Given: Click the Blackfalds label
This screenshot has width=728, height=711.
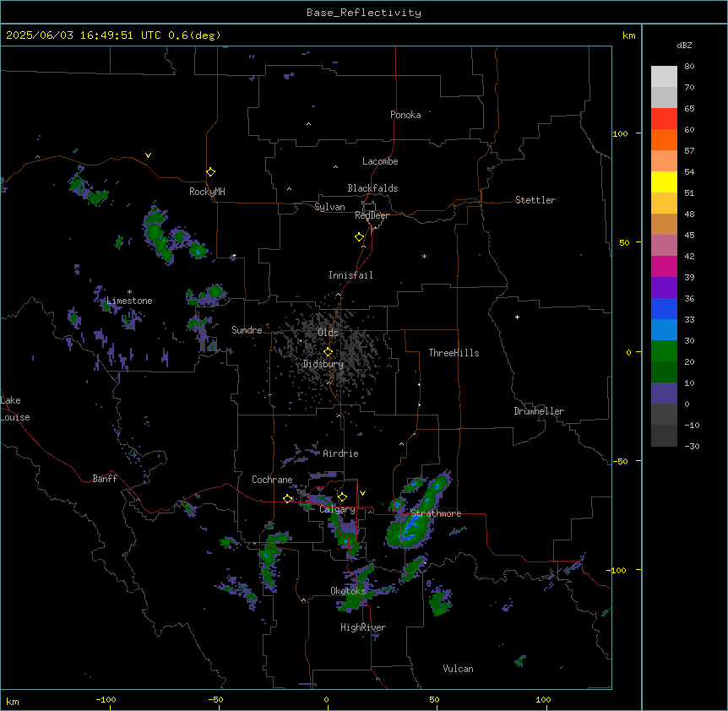Looking at the screenshot, I should [x=372, y=188].
